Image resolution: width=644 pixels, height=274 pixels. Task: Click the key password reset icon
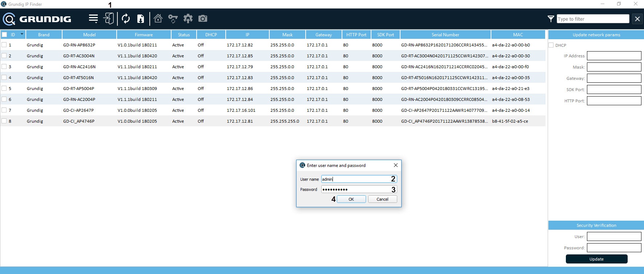point(173,19)
